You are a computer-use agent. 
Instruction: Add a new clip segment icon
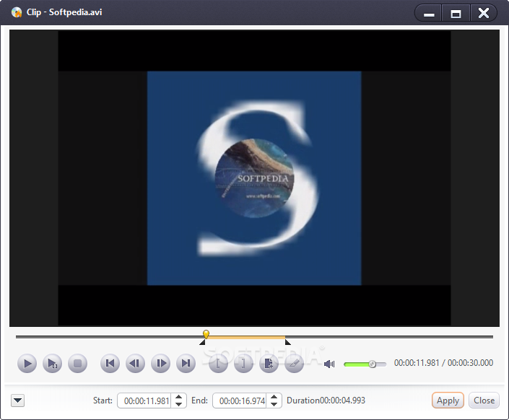click(x=269, y=363)
